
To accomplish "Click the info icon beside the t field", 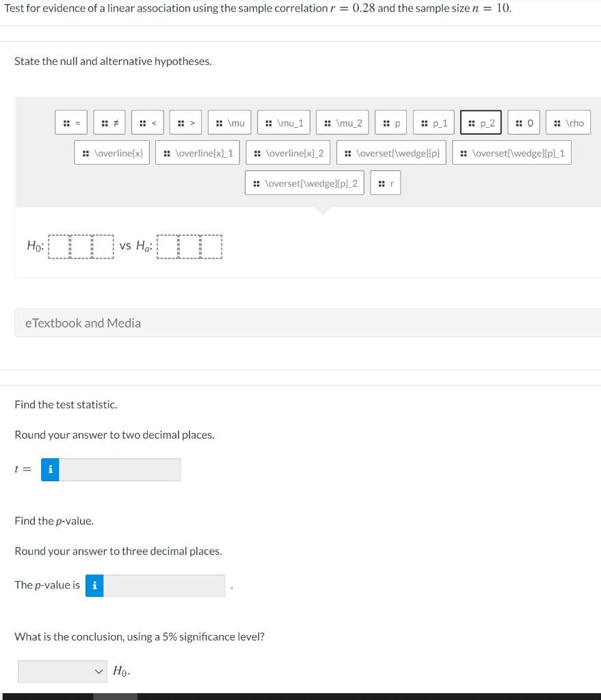I will click(49, 470).
